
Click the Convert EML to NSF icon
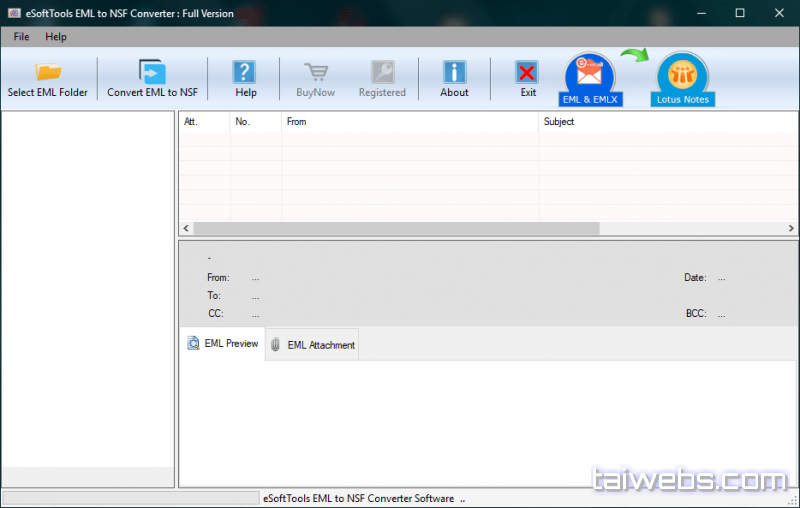(152, 72)
